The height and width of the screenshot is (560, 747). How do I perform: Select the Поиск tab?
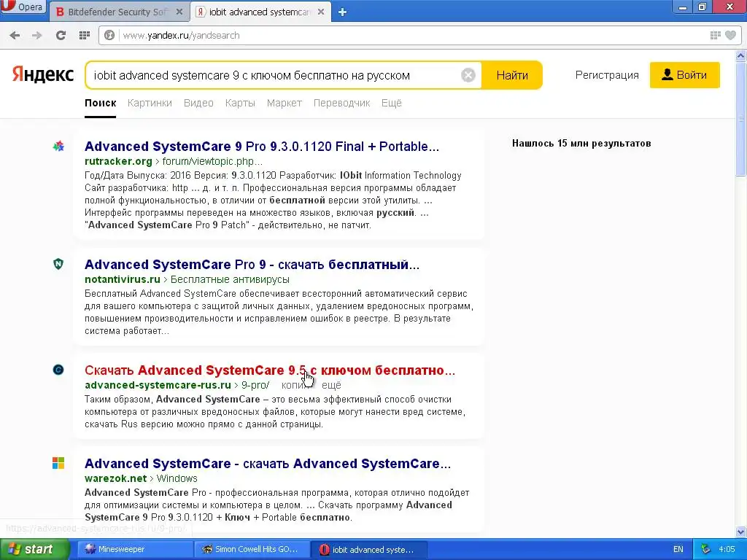pyautogui.click(x=101, y=103)
